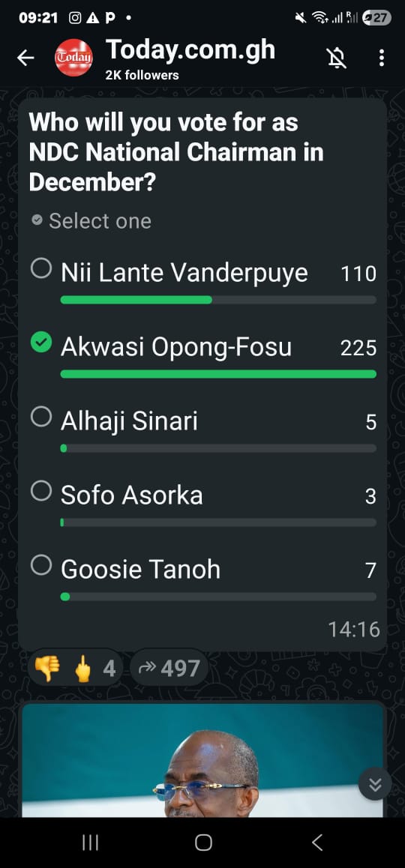Select the Alhaji Sinari radio option
The width and height of the screenshot is (405, 868).
pos(41,417)
